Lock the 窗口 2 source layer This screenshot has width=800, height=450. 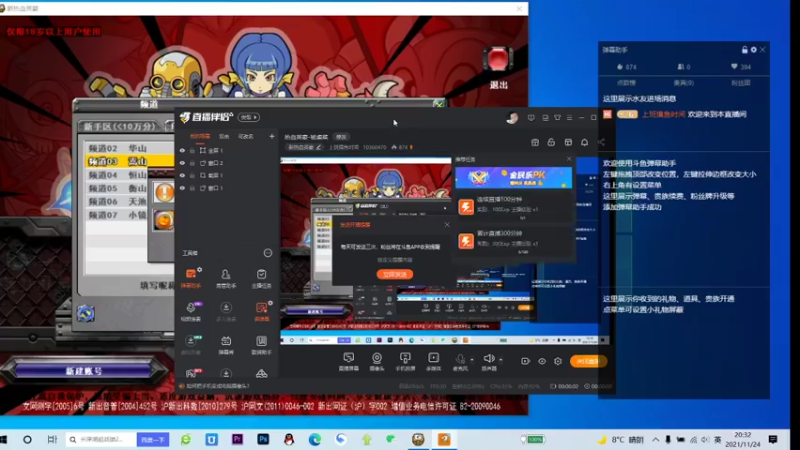tap(192, 163)
